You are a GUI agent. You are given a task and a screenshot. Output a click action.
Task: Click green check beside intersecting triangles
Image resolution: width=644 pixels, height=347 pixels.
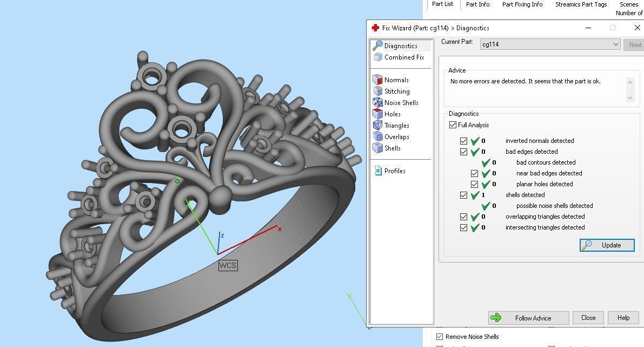tap(475, 227)
